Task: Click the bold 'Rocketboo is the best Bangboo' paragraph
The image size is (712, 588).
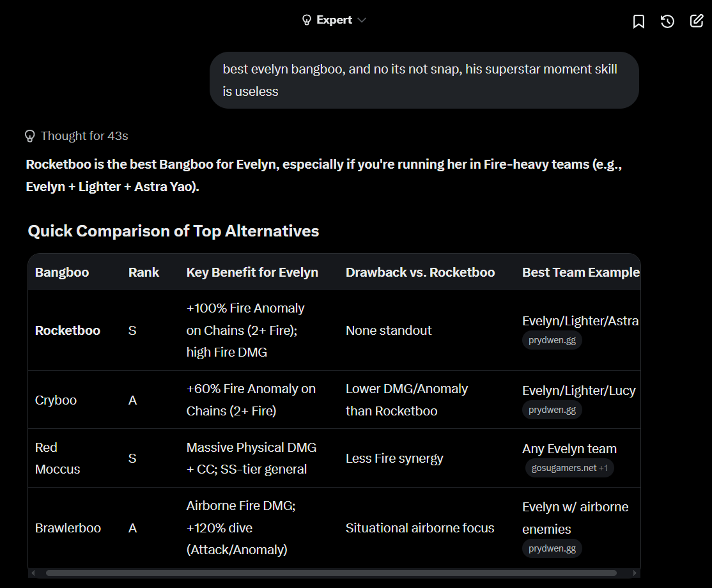Action: 324,175
